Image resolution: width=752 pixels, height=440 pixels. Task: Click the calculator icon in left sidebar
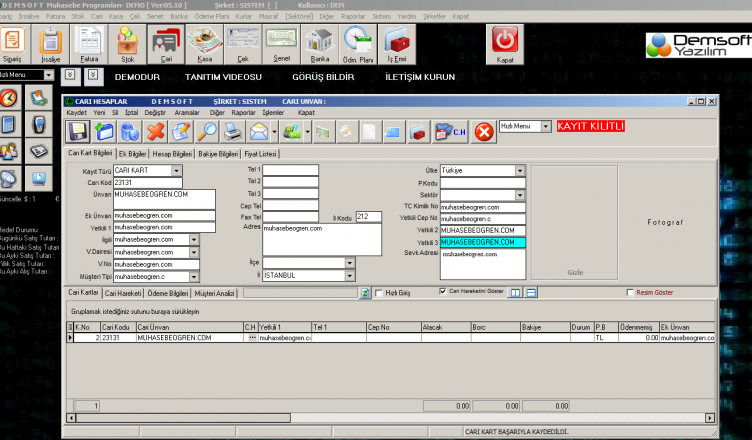coord(9,125)
